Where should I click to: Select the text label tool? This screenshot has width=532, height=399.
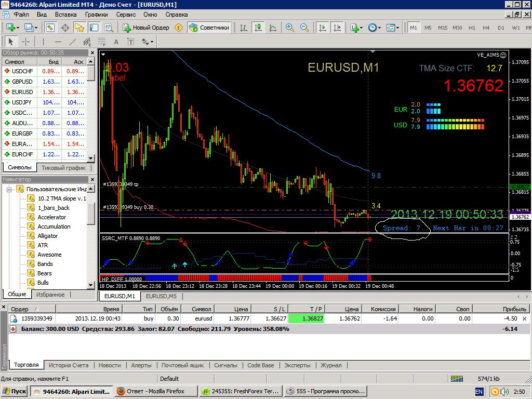coord(130,42)
